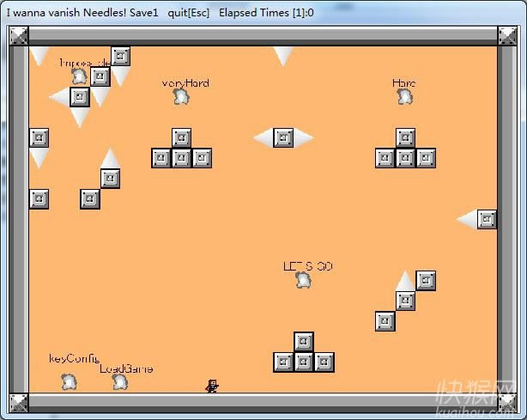
Task: Click the player character on the floor
Action: [212, 387]
